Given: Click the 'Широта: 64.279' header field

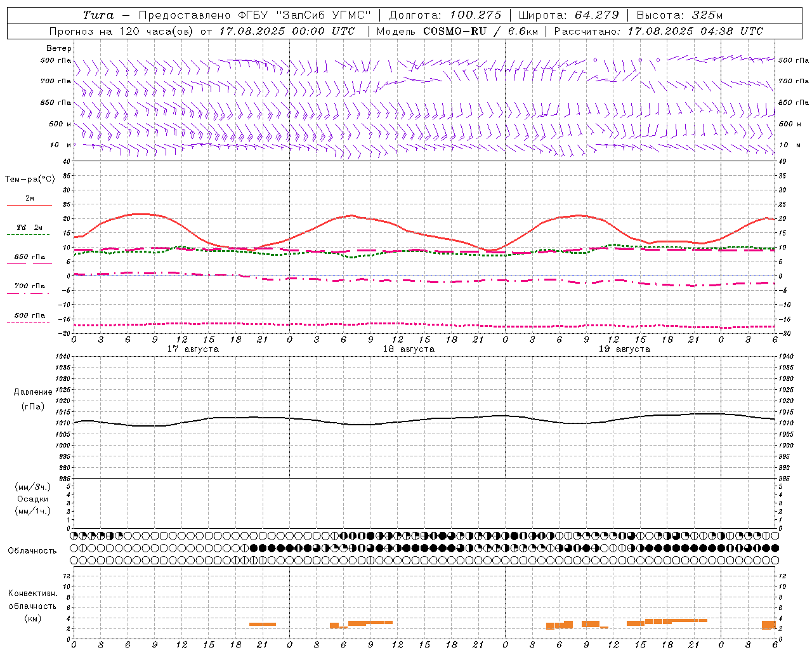Looking at the screenshot, I should 568,15.
